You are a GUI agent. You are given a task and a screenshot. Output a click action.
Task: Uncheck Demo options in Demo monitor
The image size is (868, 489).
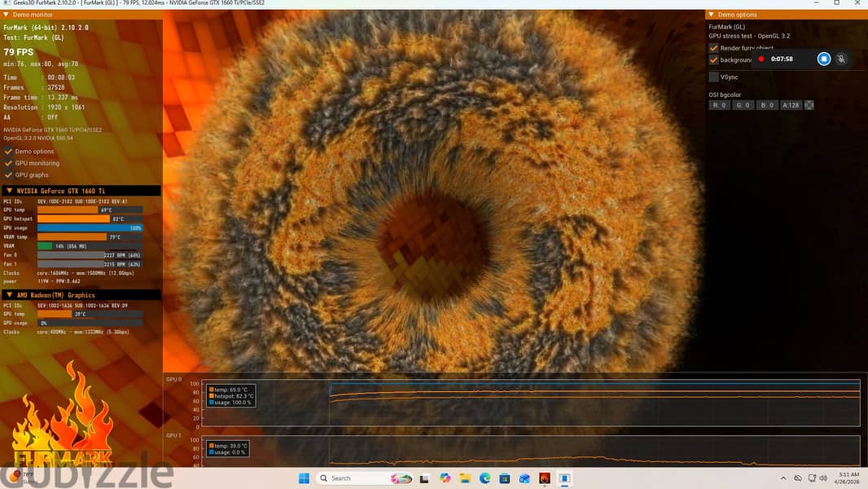coord(8,152)
